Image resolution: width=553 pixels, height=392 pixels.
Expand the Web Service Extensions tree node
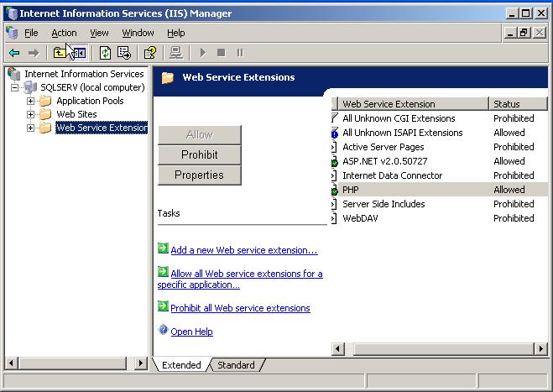point(31,128)
